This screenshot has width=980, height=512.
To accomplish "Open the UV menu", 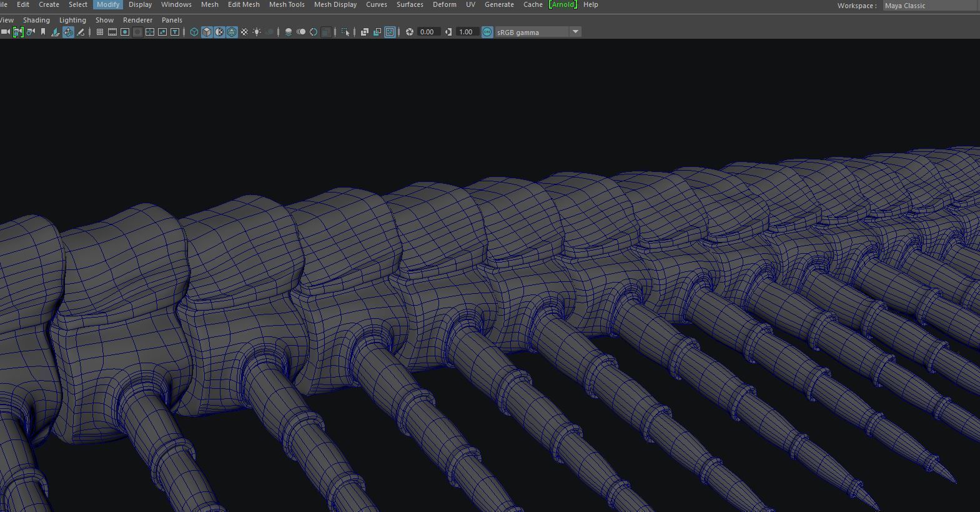I will pyautogui.click(x=470, y=4).
